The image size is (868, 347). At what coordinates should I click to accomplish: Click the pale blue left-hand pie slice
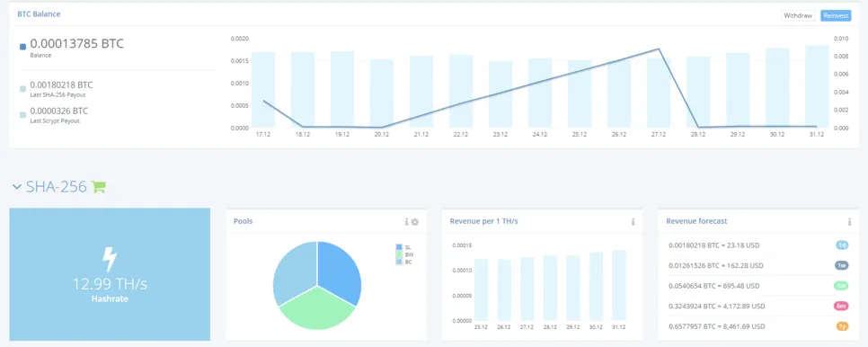click(295, 271)
